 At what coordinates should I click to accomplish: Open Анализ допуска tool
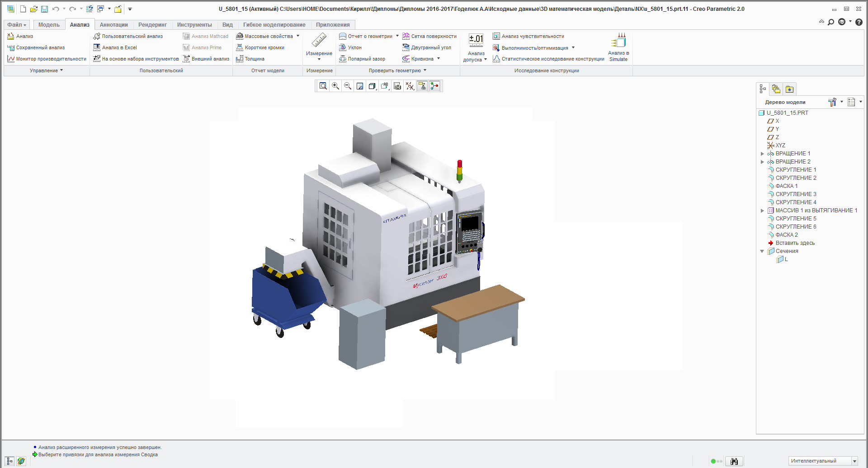tap(476, 47)
